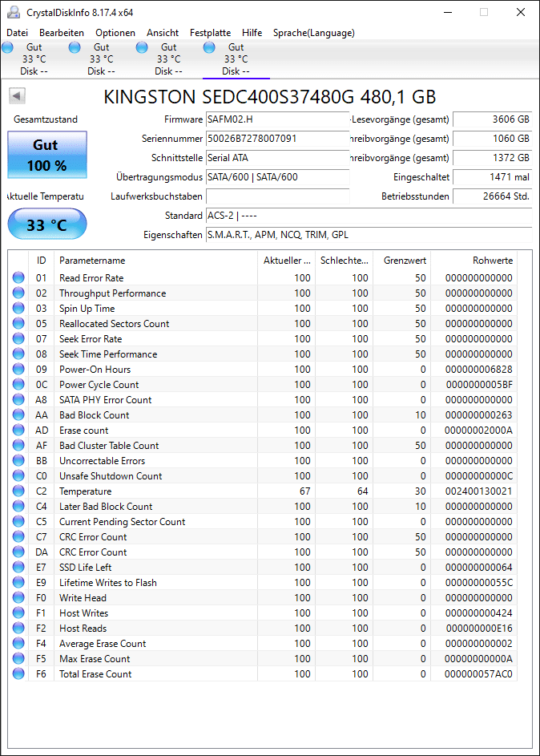
Task: Select the Seek Time Performance row
Action: (x=263, y=354)
